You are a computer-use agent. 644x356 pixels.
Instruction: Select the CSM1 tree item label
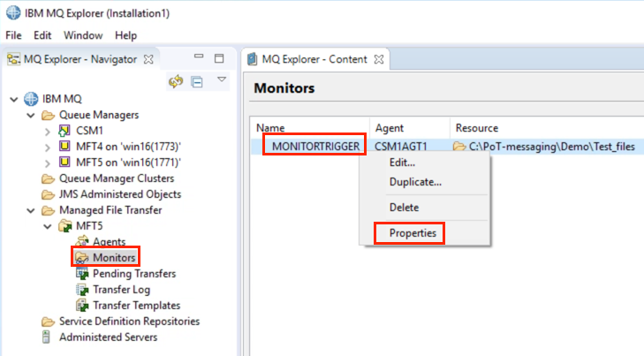coord(89,131)
